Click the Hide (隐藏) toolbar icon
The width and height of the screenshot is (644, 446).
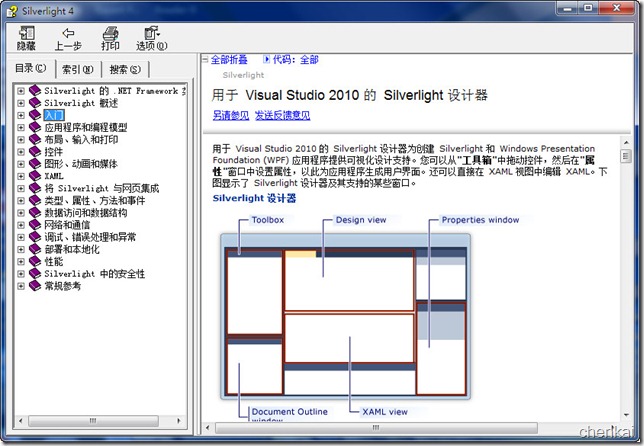[26, 38]
